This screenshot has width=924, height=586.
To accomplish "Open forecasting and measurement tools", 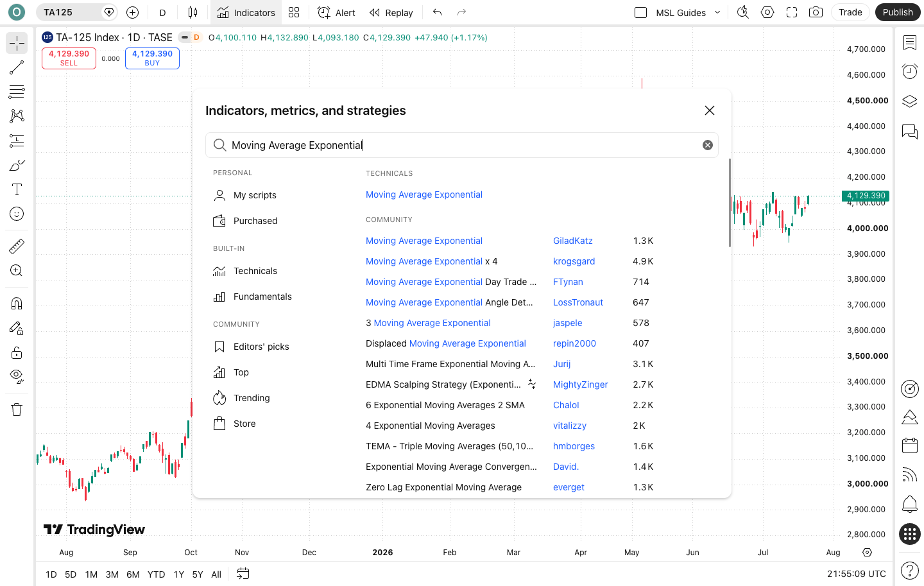I will (17, 141).
